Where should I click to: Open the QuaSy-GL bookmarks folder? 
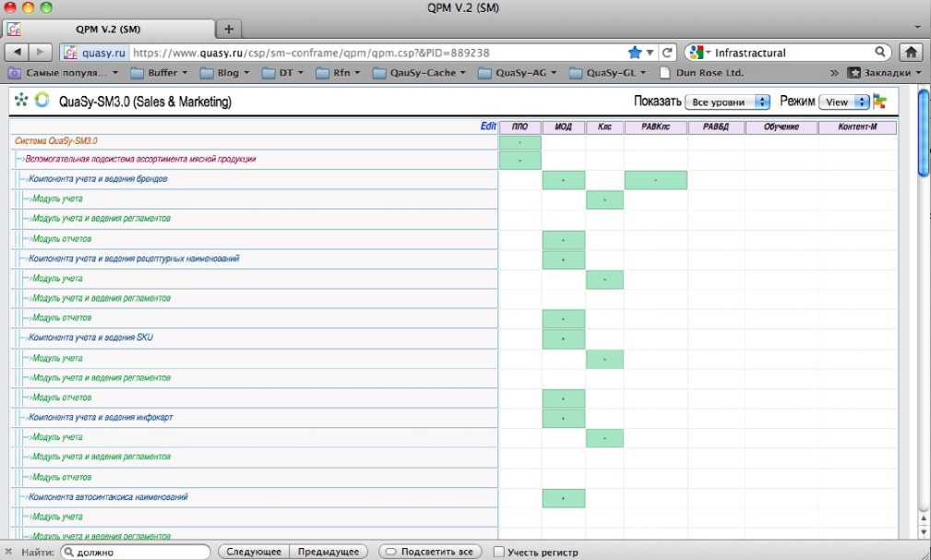[x=609, y=73]
